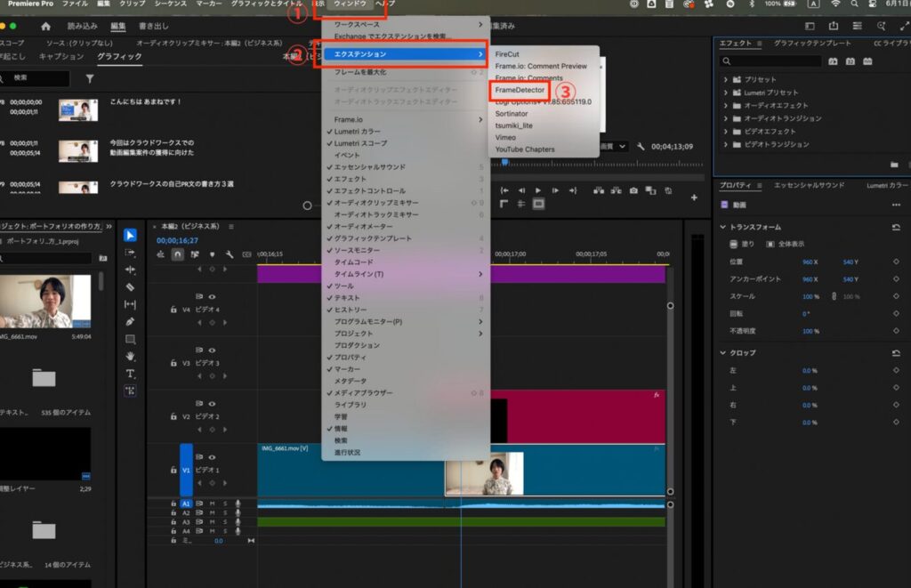The height and width of the screenshot is (588, 911).
Task: Click the filter funnel icon in Graphics tab
Action: coord(90,78)
